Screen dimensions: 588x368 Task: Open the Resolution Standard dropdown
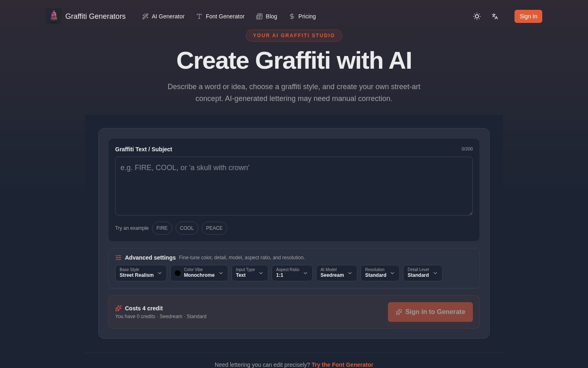point(380,273)
